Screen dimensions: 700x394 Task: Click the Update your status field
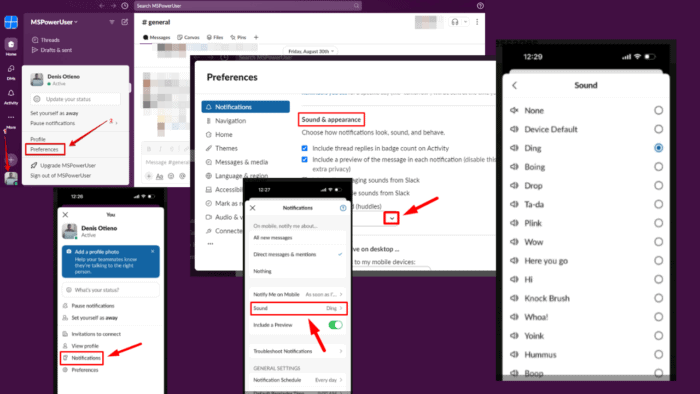coord(75,99)
